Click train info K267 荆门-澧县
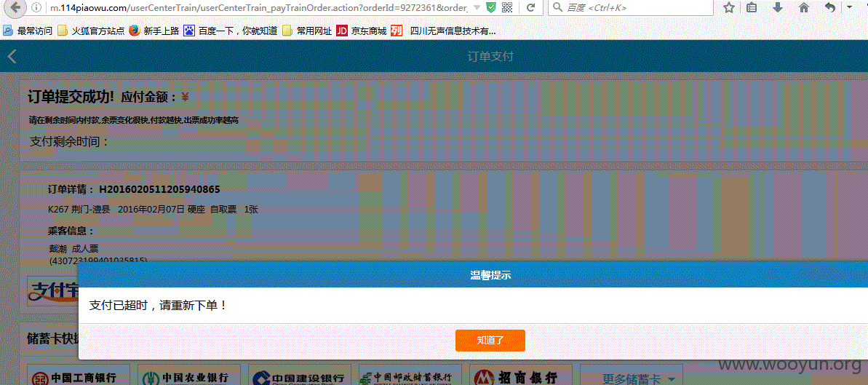The height and width of the screenshot is (385, 868). click(x=79, y=210)
